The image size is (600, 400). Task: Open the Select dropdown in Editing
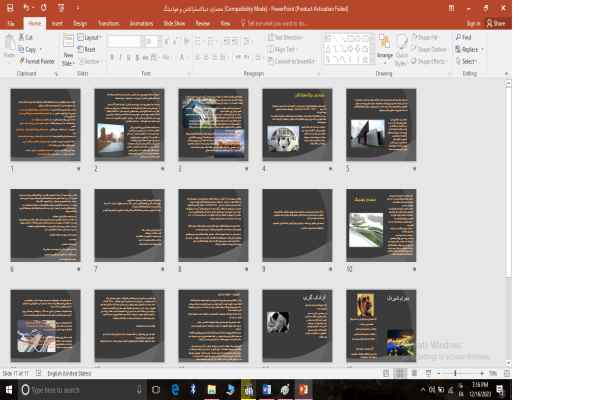[x=468, y=61]
